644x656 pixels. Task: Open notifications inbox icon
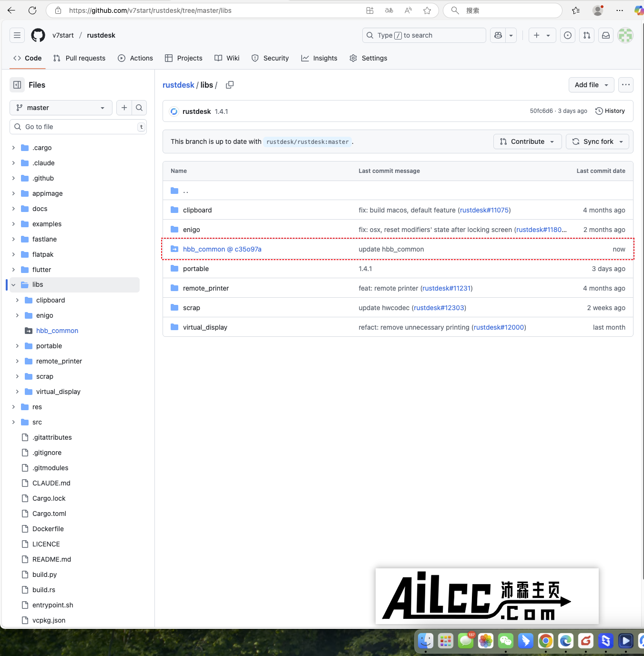click(606, 35)
